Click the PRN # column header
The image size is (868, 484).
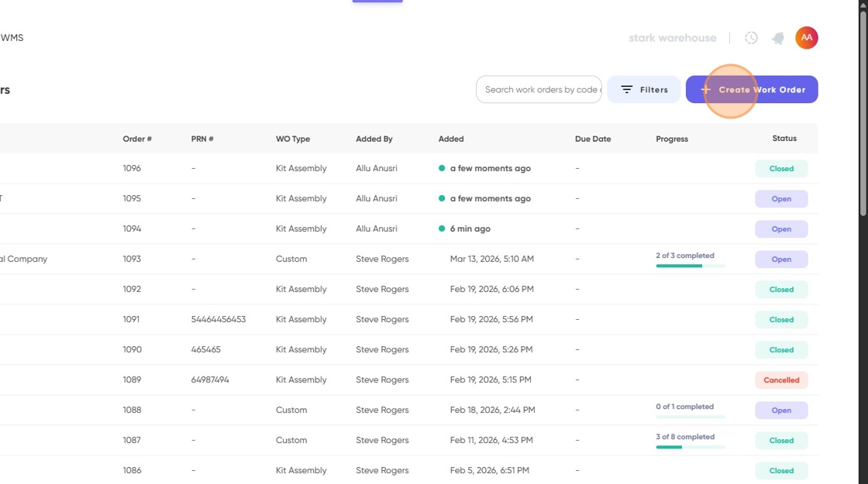202,139
